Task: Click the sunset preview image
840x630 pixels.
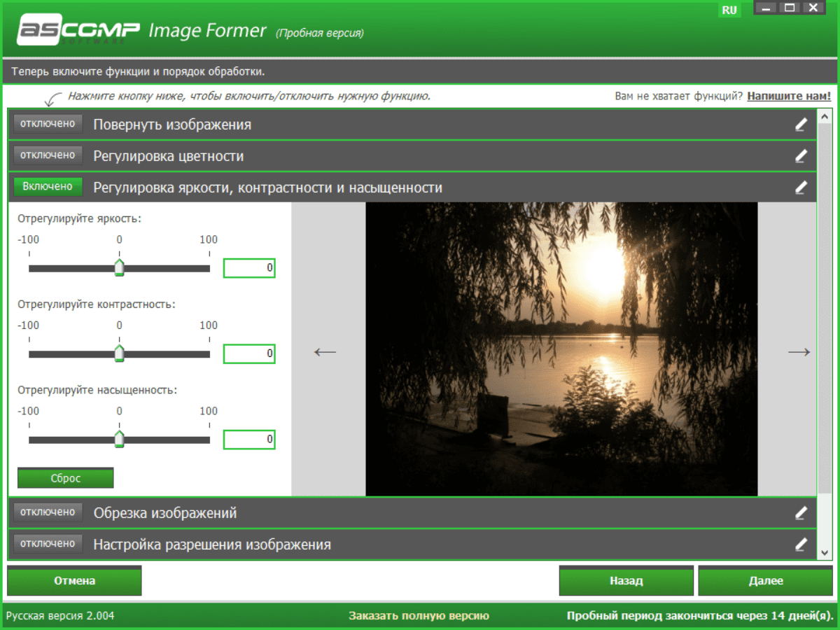Action: point(561,349)
